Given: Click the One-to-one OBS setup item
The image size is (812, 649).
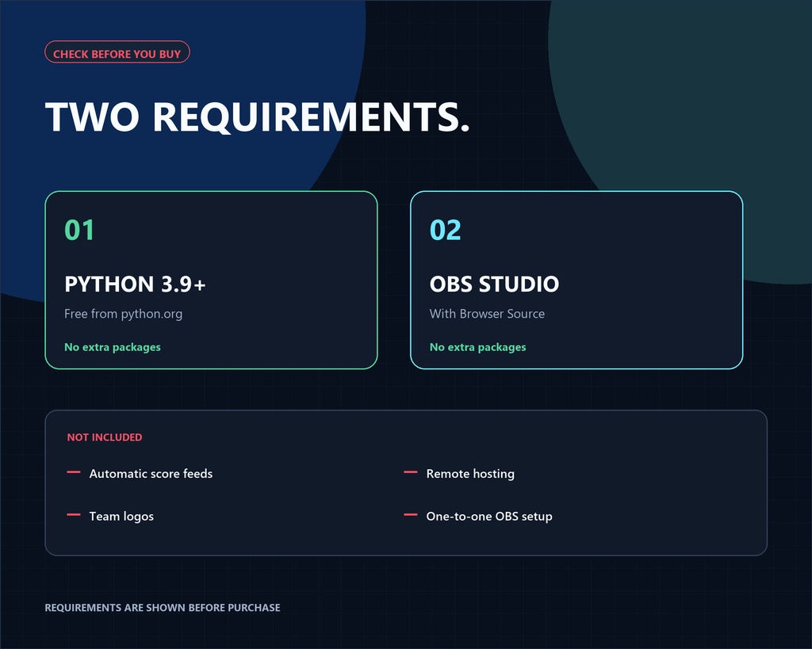Looking at the screenshot, I should tap(489, 517).
